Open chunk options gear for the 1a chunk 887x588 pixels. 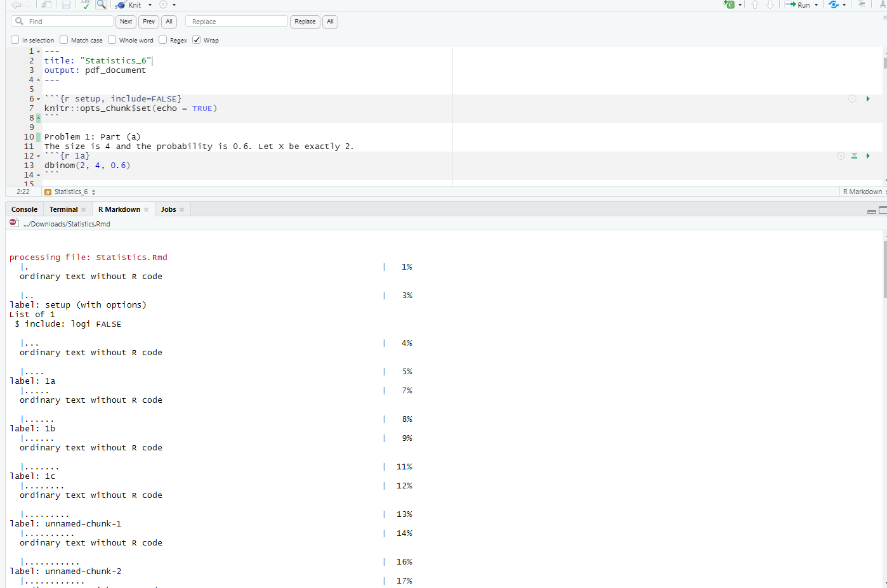point(841,155)
